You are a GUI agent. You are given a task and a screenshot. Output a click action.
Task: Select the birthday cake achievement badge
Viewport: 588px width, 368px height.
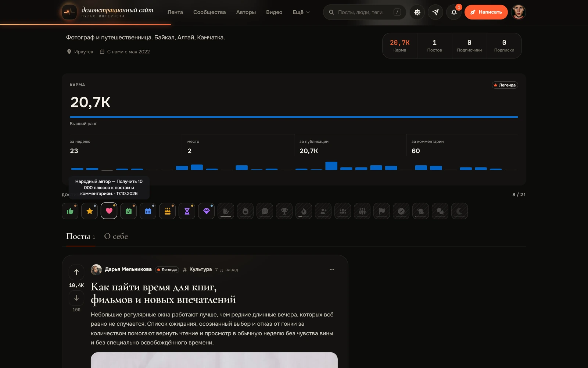pyautogui.click(x=167, y=211)
